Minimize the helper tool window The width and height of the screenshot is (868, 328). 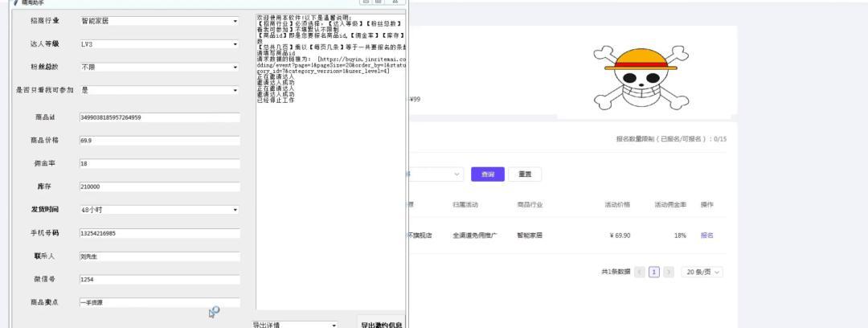click(x=366, y=2)
